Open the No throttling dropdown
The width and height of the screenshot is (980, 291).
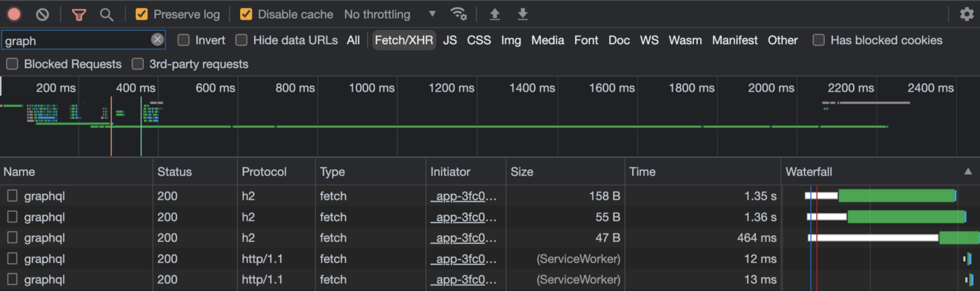[390, 14]
